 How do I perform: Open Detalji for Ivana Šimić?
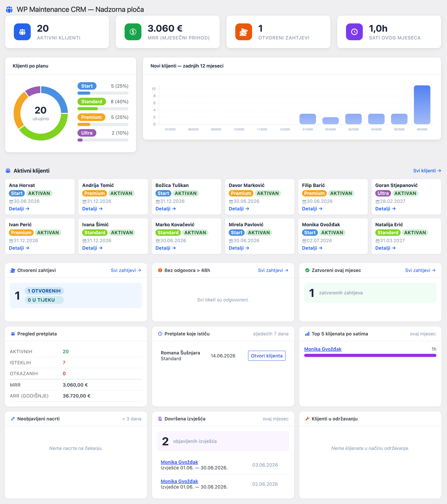(92, 248)
